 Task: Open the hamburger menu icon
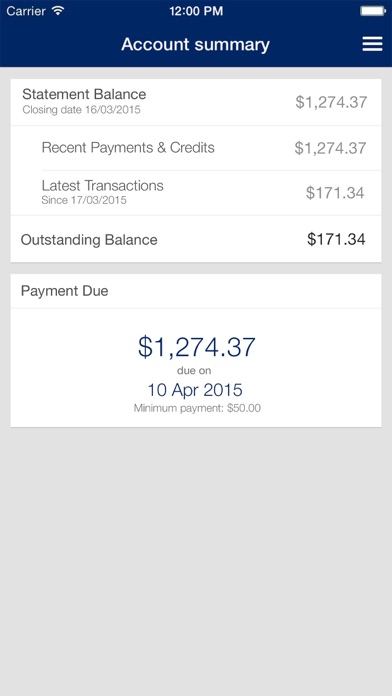[372, 44]
